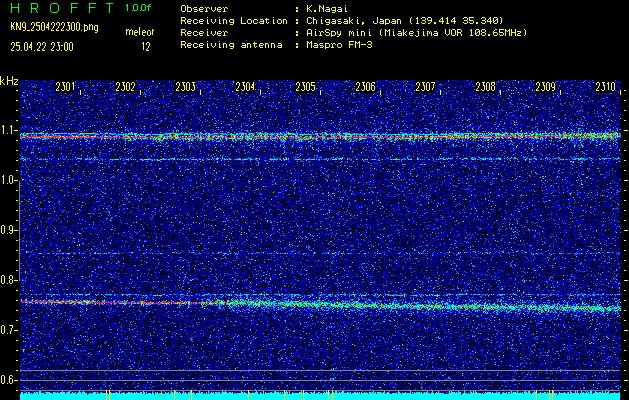629x400 pixels.
Task: Click the 2302 time label
Action: 125,86
